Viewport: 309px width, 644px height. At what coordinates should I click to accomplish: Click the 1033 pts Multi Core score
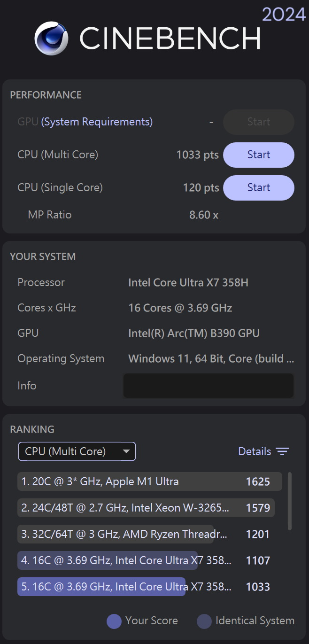point(197,155)
